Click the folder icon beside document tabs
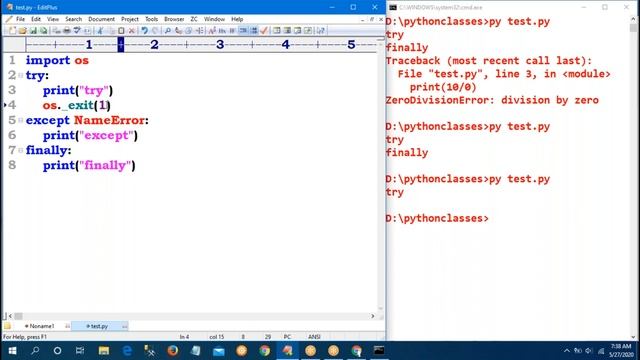 [7, 326]
